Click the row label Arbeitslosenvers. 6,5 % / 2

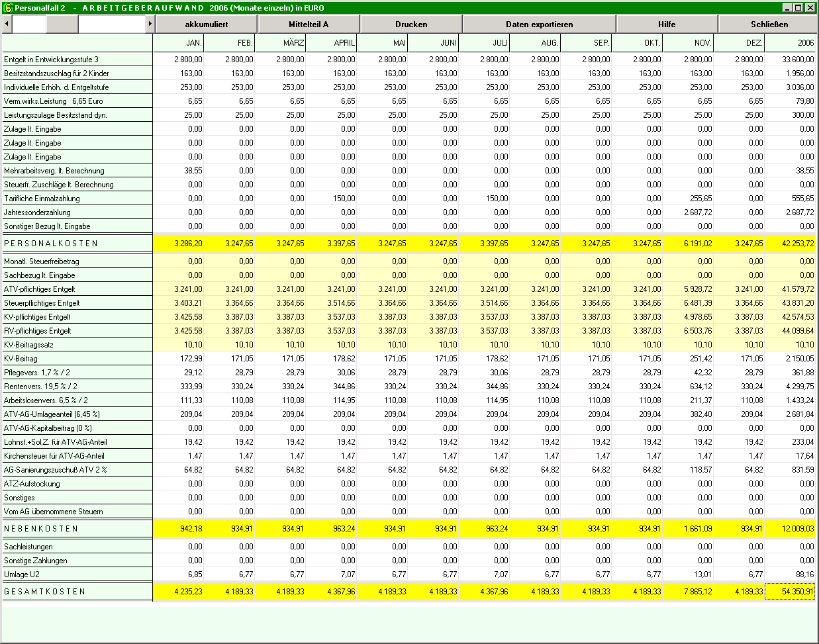tap(77, 400)
